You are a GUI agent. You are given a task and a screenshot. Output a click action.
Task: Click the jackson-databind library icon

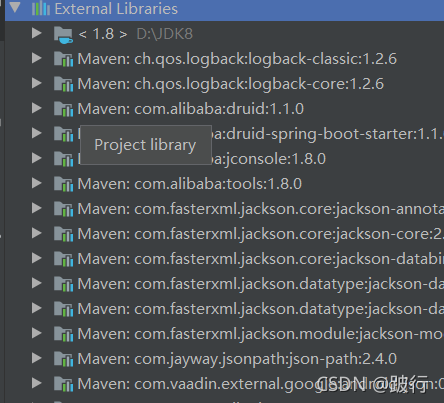click(63, 259)
